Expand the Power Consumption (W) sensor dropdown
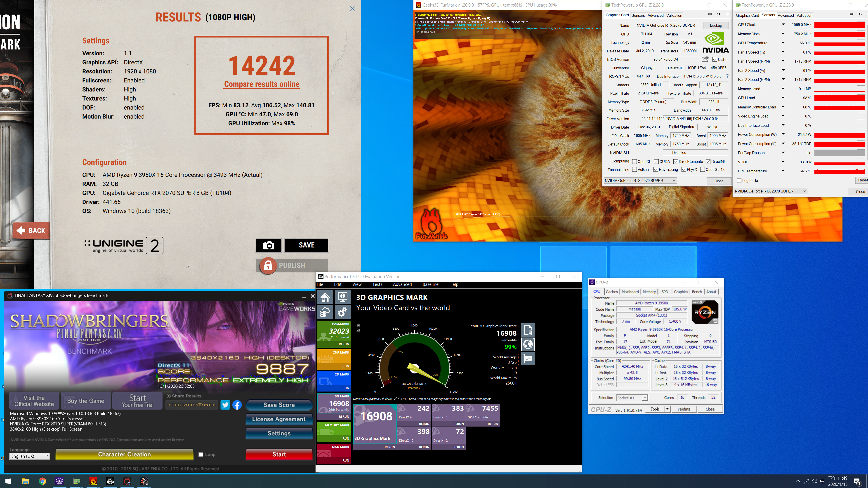Screen dimensions: 868x488 (783, 134)
